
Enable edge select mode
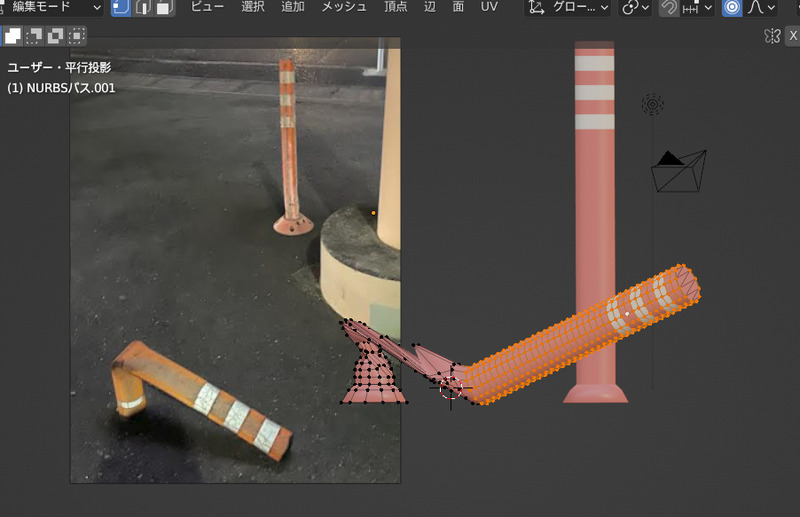tap(143, 7)
